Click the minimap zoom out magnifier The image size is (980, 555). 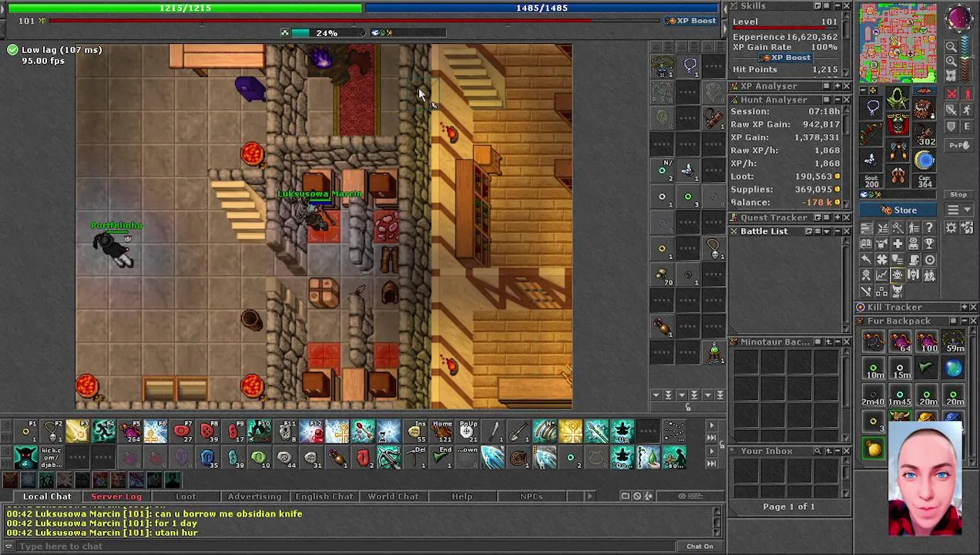[951, 47]
